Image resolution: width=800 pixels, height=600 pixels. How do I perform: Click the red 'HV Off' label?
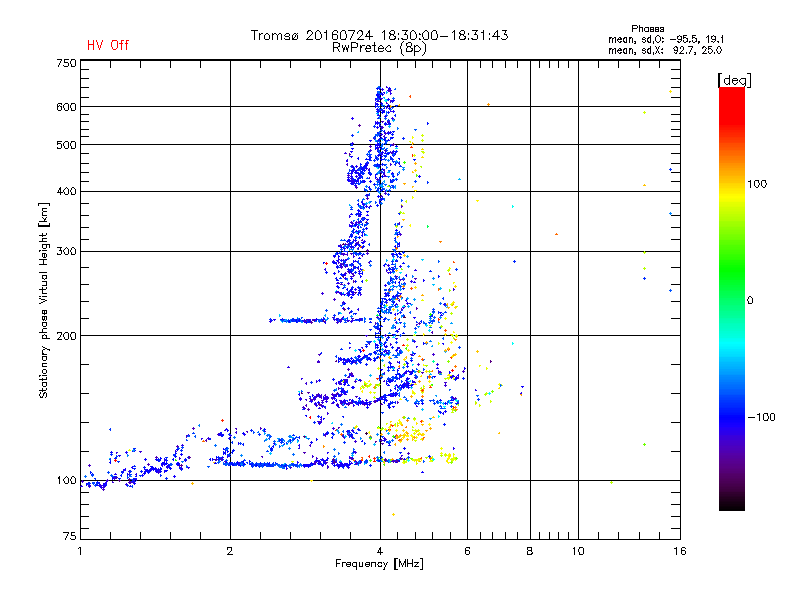pos(108,45)
